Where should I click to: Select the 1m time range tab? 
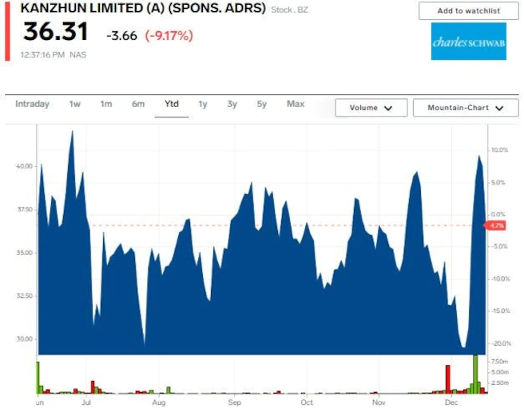106,104
